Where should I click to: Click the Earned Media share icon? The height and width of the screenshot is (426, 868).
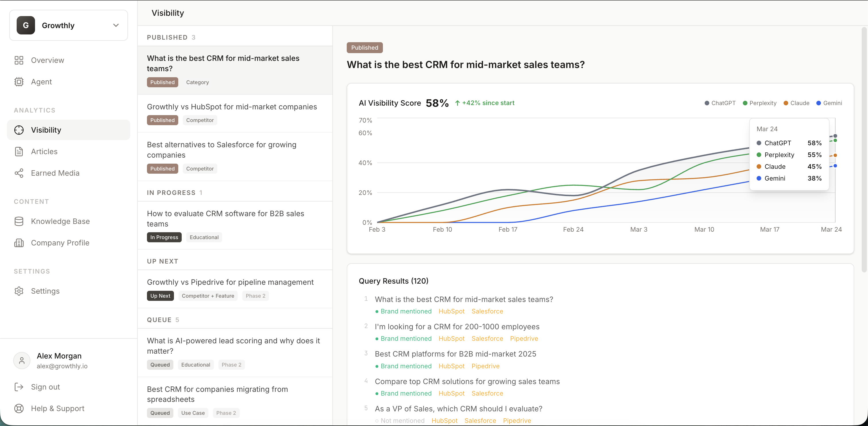click(x=19, y=173)
